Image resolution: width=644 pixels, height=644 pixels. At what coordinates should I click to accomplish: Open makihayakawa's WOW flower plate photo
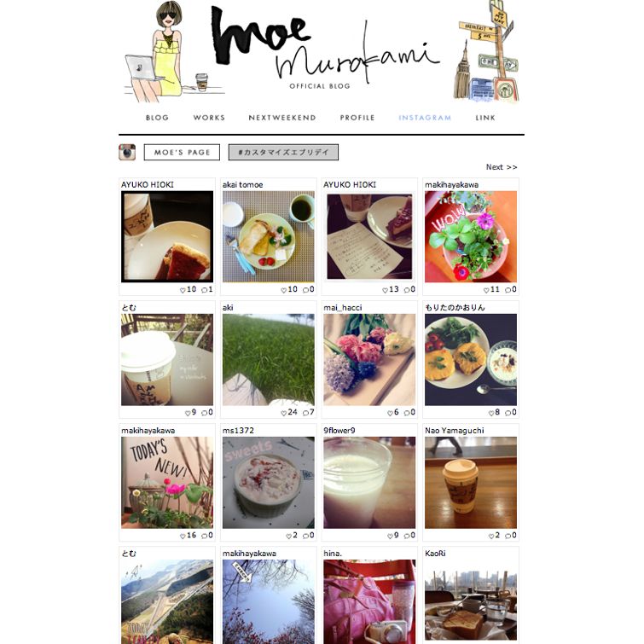click(x=471, y=236)
